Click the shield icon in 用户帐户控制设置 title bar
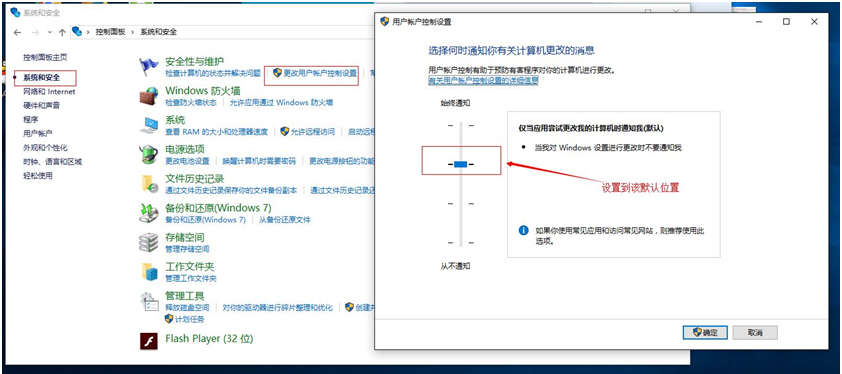The height and width of the screenshot is (374, 842). pos(384,21)
